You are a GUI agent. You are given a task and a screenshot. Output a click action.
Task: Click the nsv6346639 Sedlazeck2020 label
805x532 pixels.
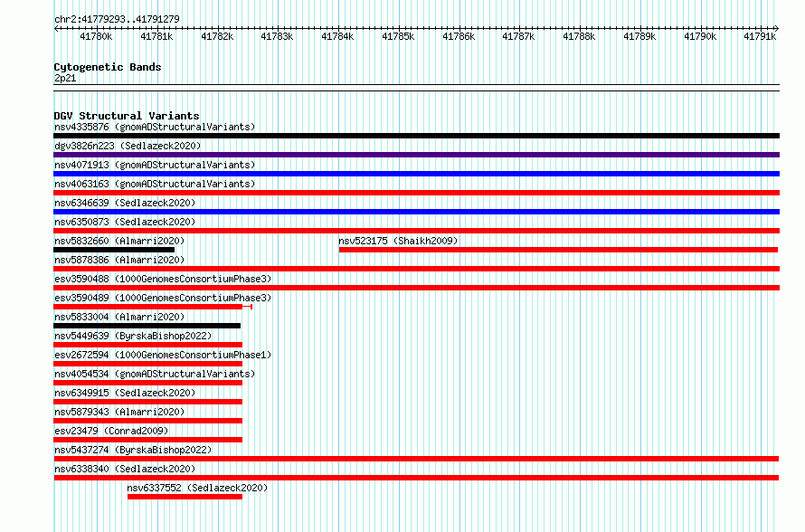[x=125, y=203]
